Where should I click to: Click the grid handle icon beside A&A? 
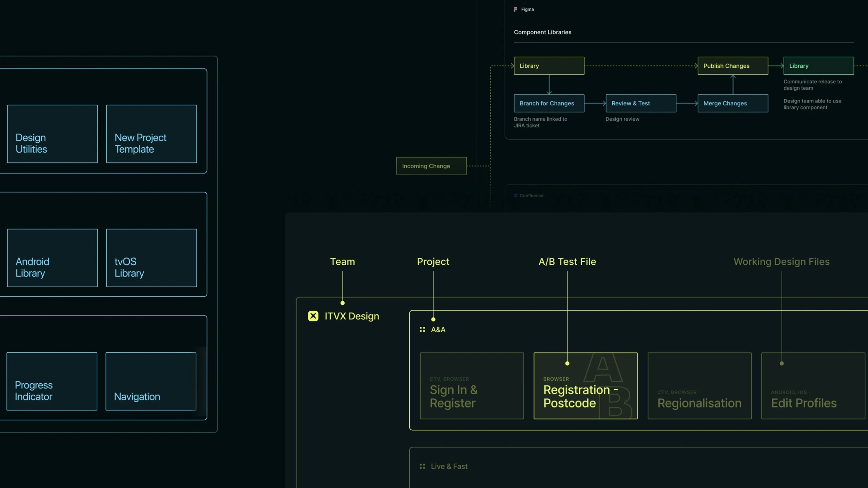tap(422, 329)
